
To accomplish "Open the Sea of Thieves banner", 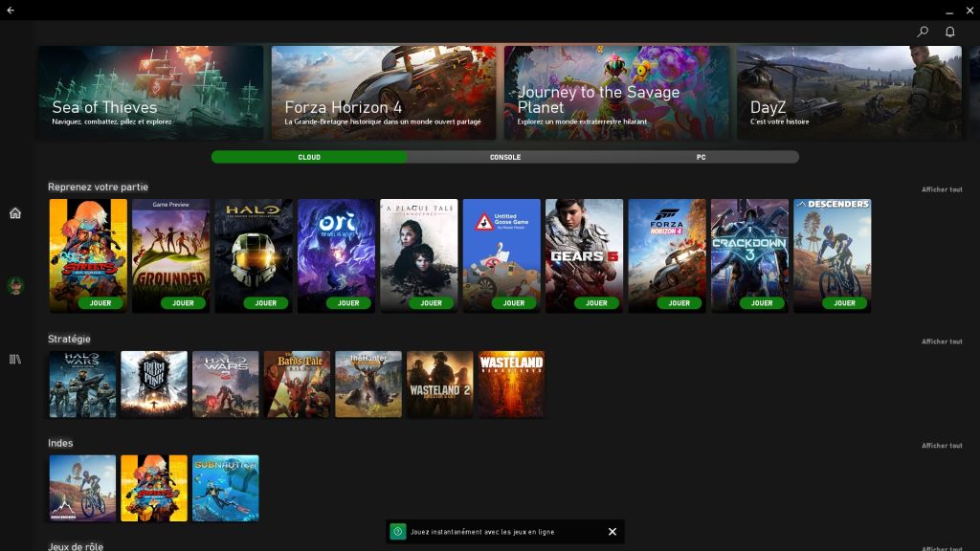I will pyautogui.click(x=150, y=93).
